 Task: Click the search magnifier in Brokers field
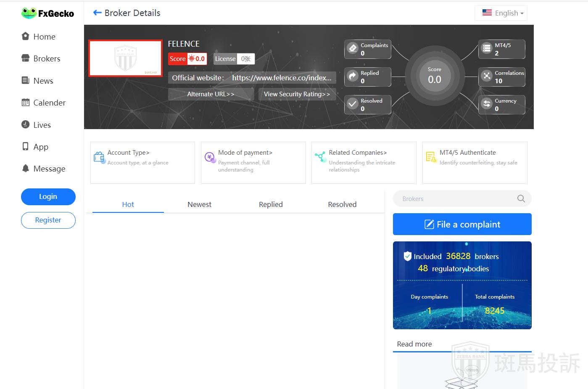coord(521,199)
